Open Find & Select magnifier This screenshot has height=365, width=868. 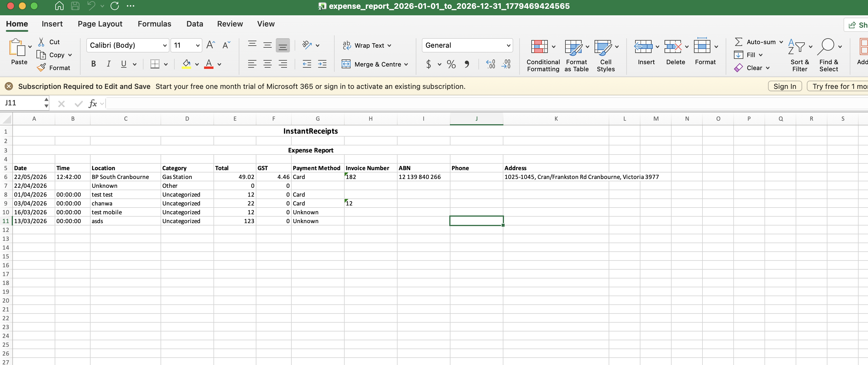tap(829, 56)
